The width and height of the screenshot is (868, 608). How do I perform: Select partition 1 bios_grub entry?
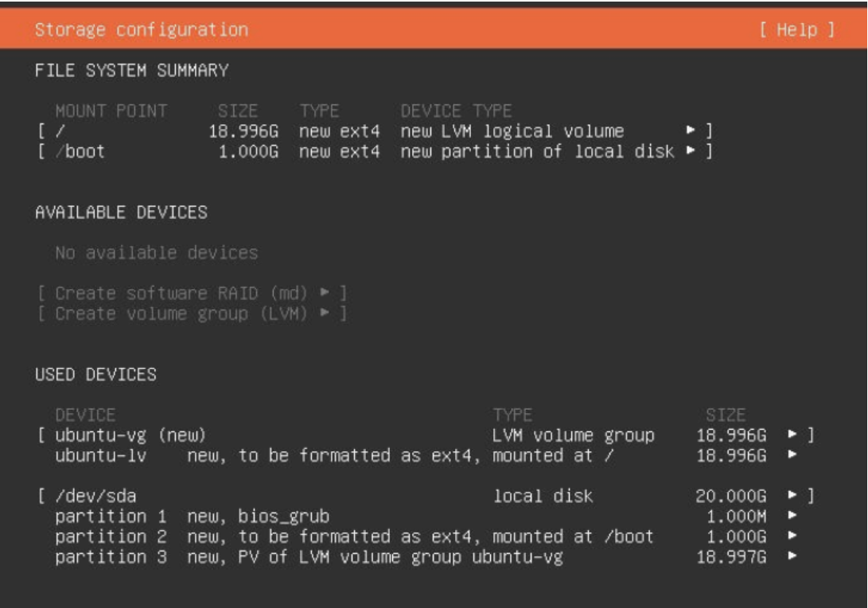tap(425, 516)
